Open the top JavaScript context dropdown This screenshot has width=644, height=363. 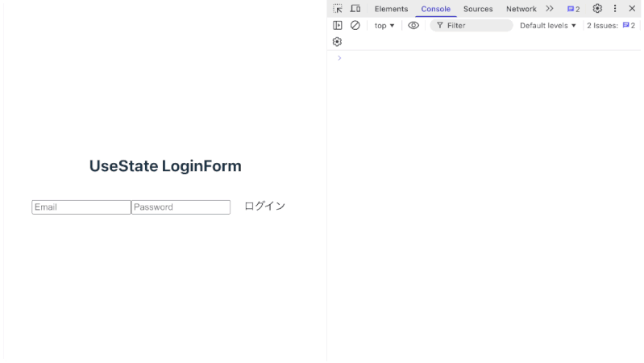tap(384, 26)
